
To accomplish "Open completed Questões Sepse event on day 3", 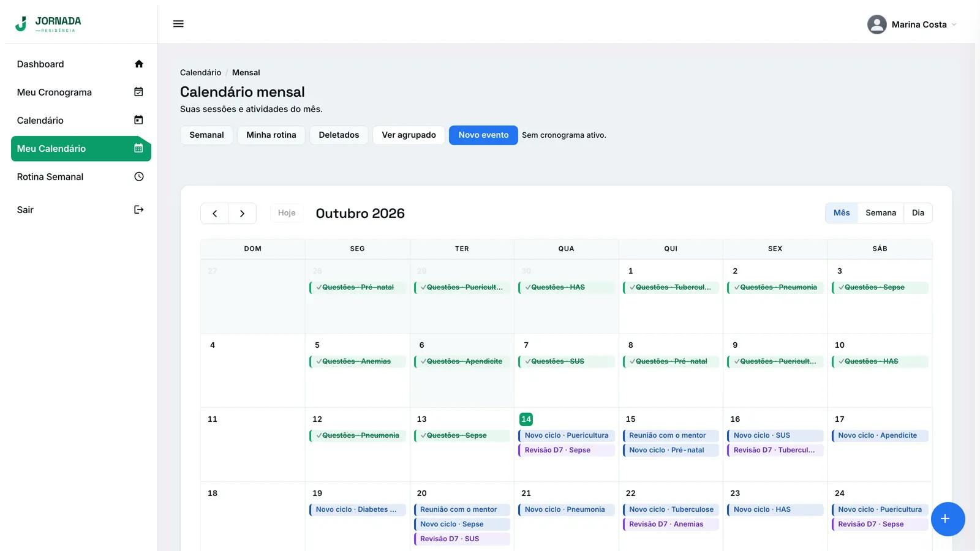I will coord(880,287).
